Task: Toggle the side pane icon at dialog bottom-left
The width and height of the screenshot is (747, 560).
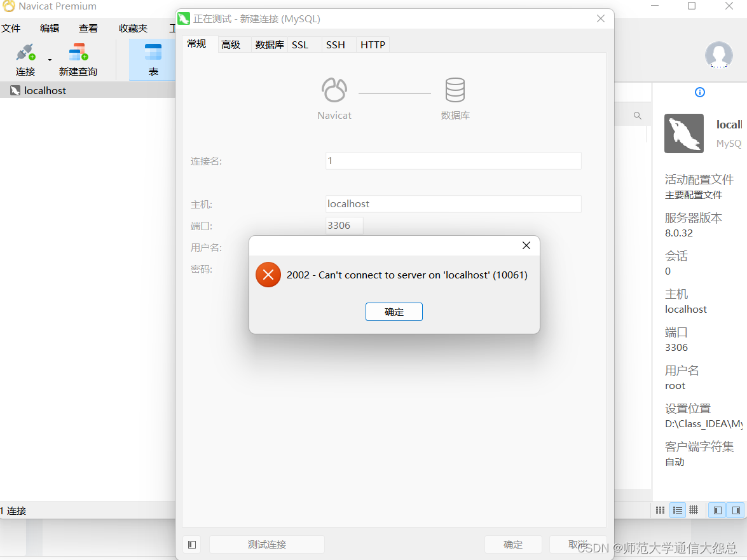Action: 192,544
